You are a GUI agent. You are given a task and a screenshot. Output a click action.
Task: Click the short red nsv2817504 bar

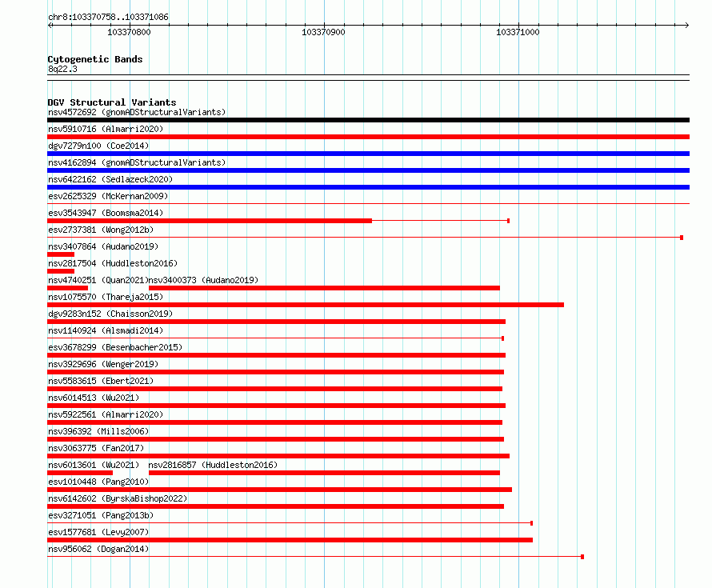(61, 271)
